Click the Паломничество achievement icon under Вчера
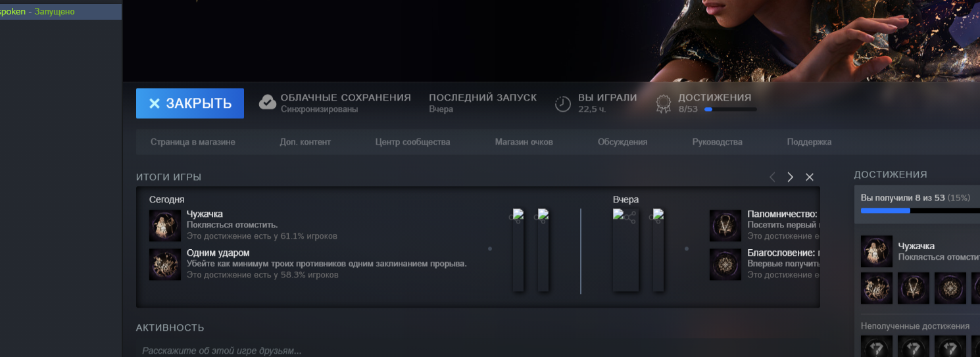 (x=725, y=226)
